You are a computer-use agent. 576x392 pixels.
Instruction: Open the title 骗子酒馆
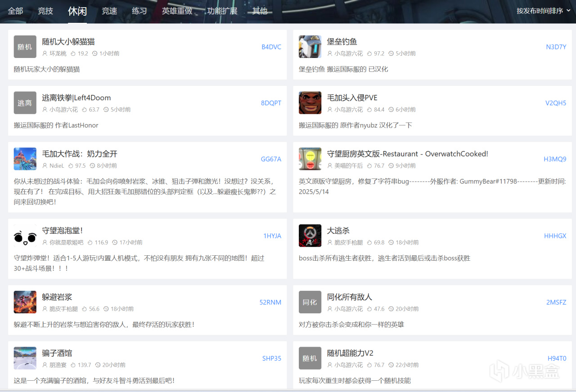[57, 353]
